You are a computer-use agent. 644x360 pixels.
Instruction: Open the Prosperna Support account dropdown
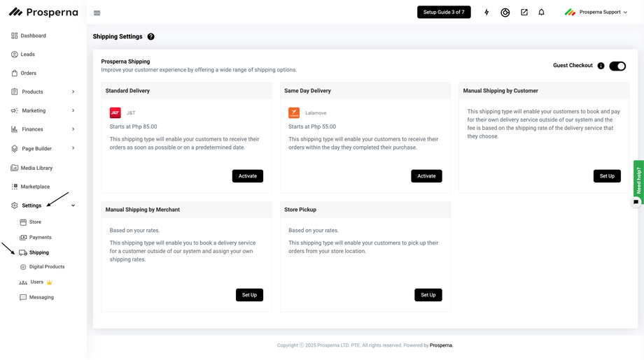click(x=596, y=12)
